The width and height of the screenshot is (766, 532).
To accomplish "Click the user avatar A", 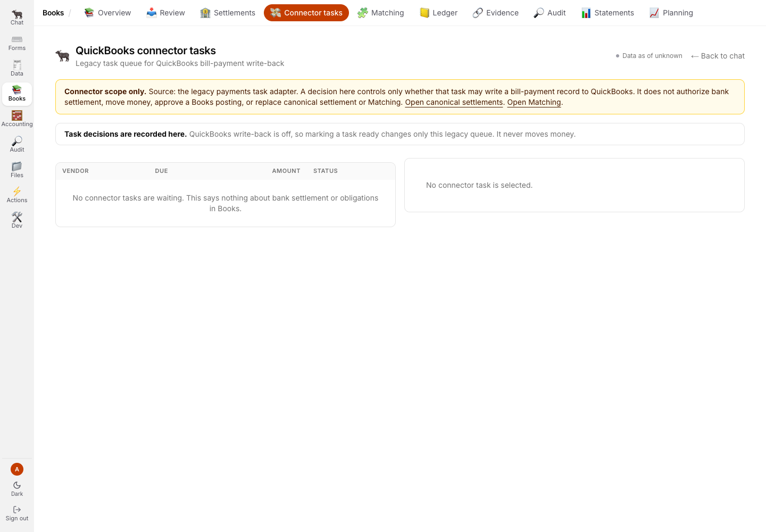I will coord(17,469).
